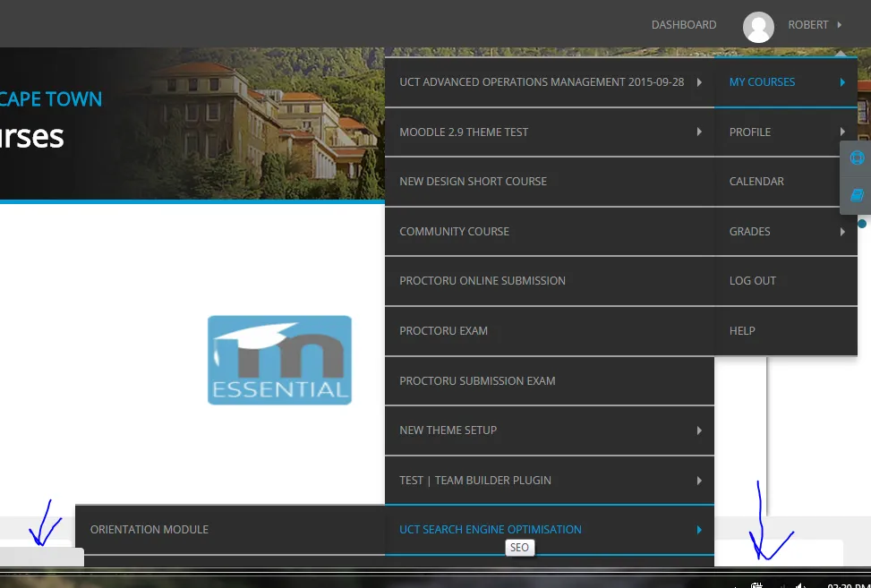The image size is (871, 588).
Task: Open the Dashboard link
Action: [x=684, y=25]
